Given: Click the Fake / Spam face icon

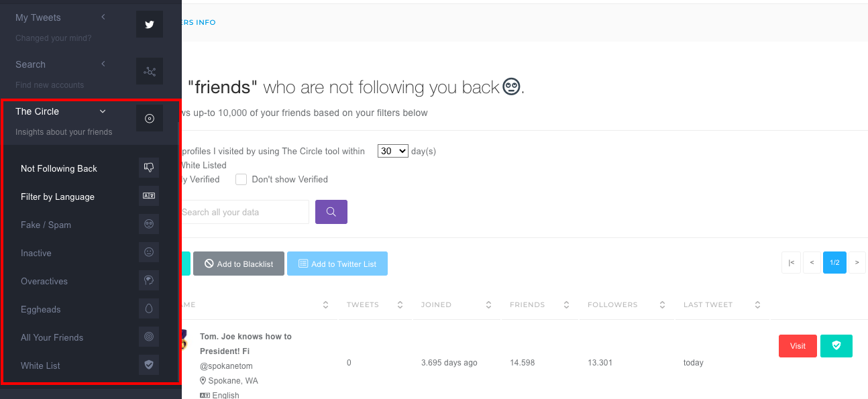Looking at the screenshot, I should tap(149, 225).
